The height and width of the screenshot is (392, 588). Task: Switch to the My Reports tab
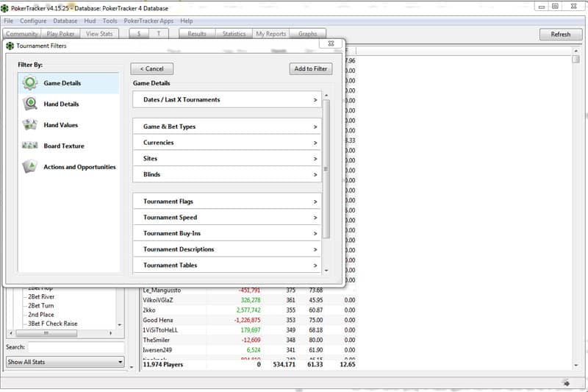click(270, 34)
